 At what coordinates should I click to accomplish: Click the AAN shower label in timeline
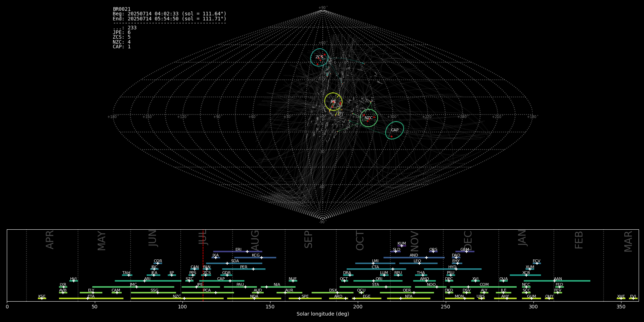tap(558, 279)
